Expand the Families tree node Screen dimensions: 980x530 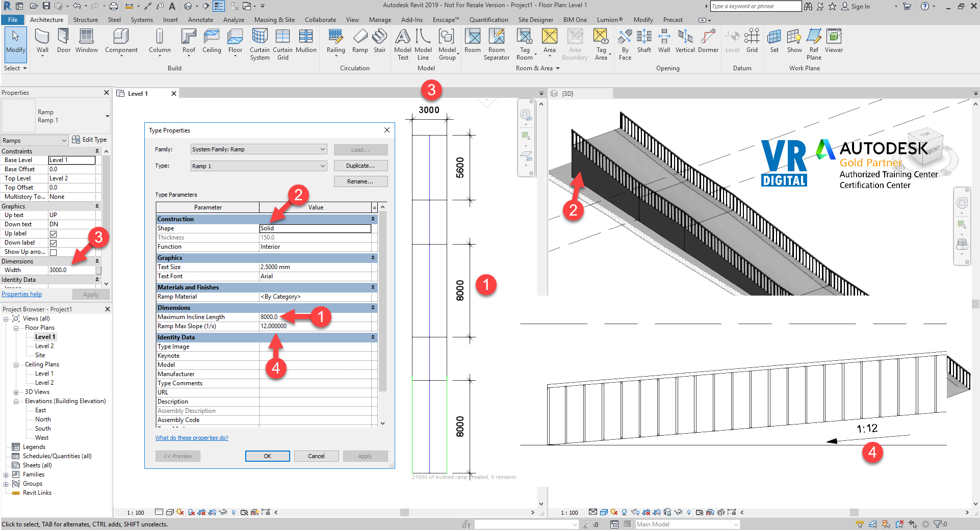[6, 475]
